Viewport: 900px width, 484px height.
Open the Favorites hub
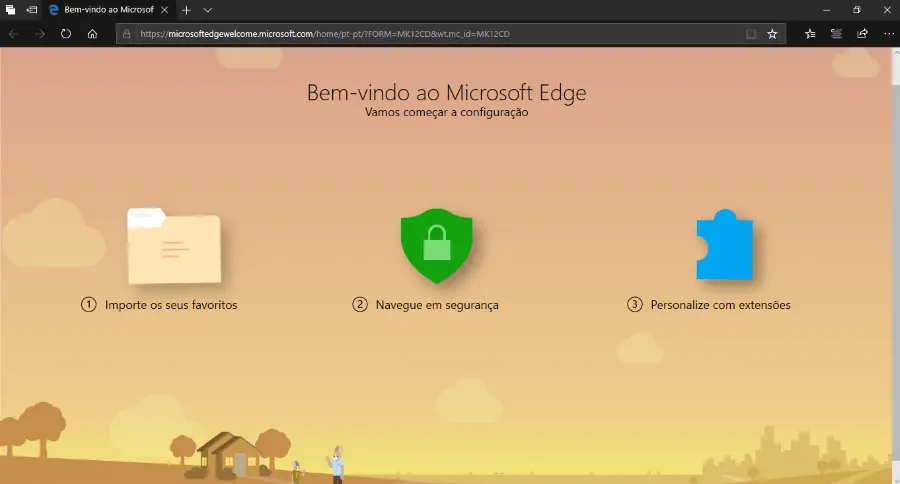(810, 34)
